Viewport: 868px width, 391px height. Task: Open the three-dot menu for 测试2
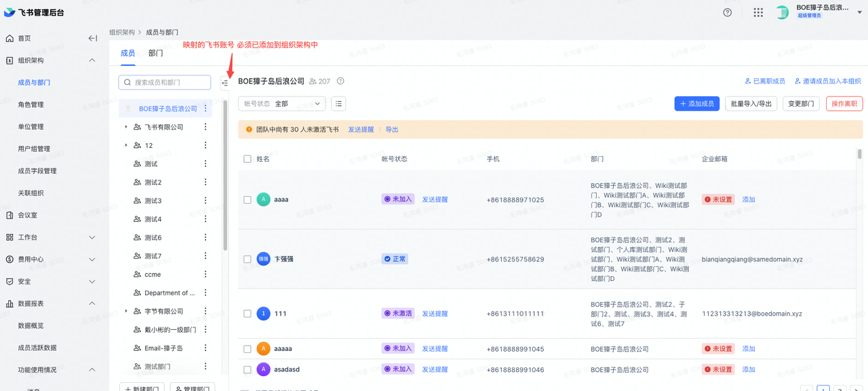(x=205, y=182)
